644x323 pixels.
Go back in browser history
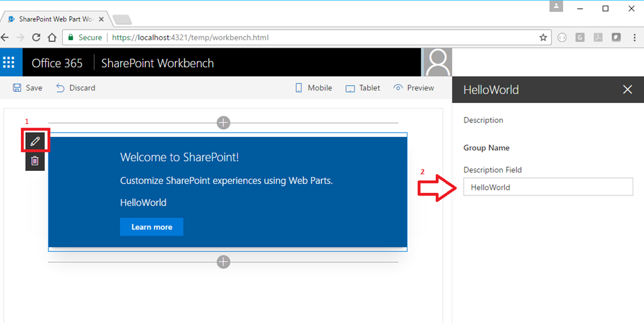click(x=5, y=37)
